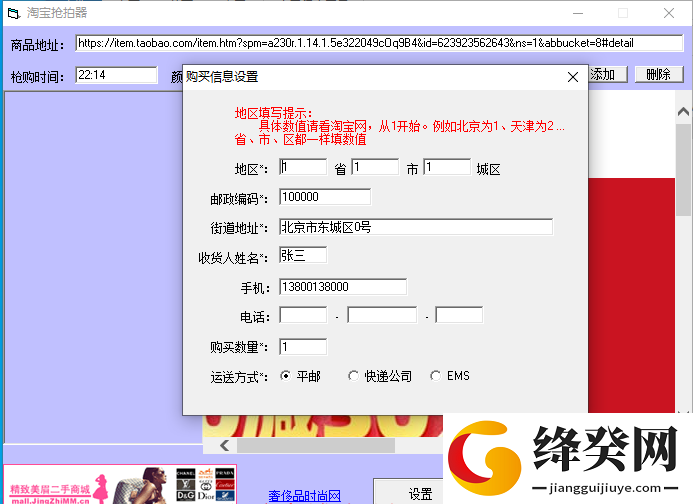Focus the 收货人姓名 recipient name field
The width and height of the screenshot is (693, 504).
(303, 255)
